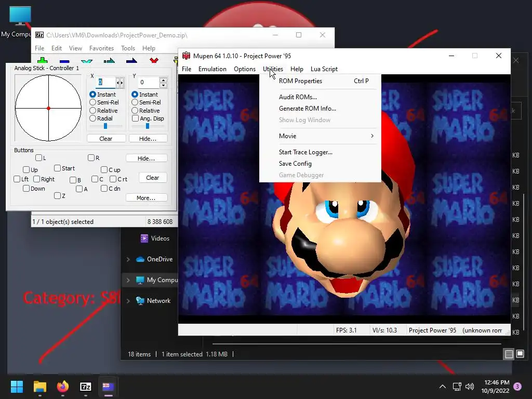Enable the Z button checkbox
The width and height of the screenshot is (532, 399).
(x=57, y=195)
